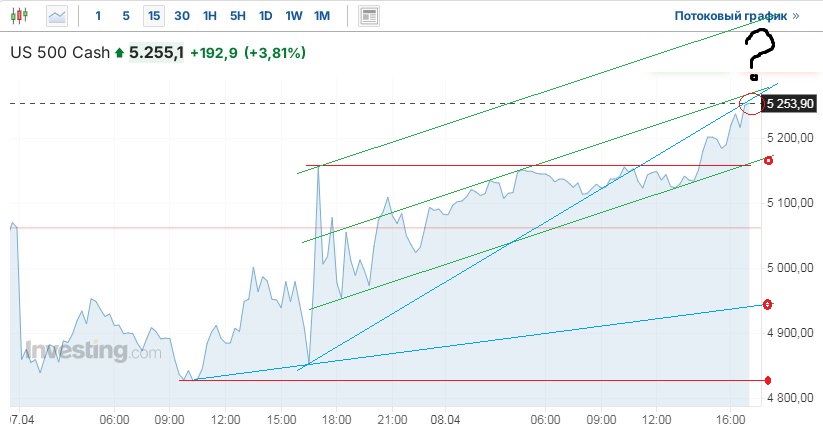
Task: Click the red marker near 4 950 level
Action: pos(768,304)
